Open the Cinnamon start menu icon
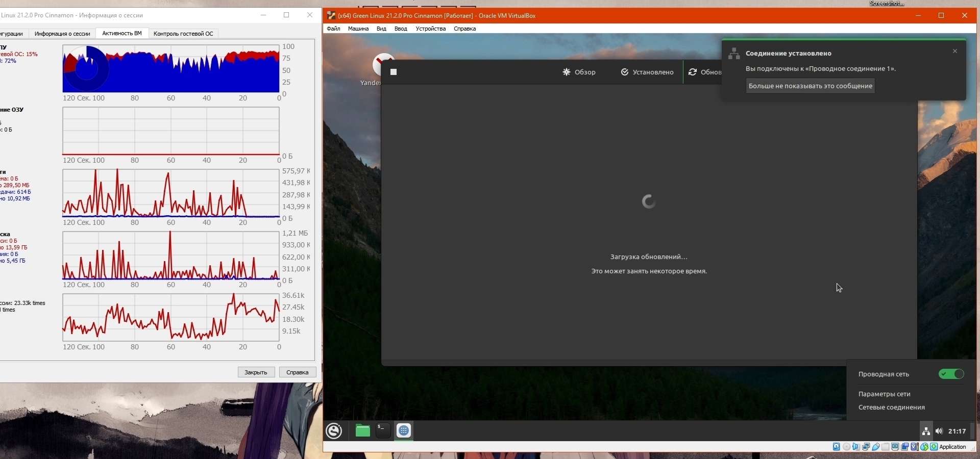This screenshot has height=459, width=980. [x=334, y=431]
